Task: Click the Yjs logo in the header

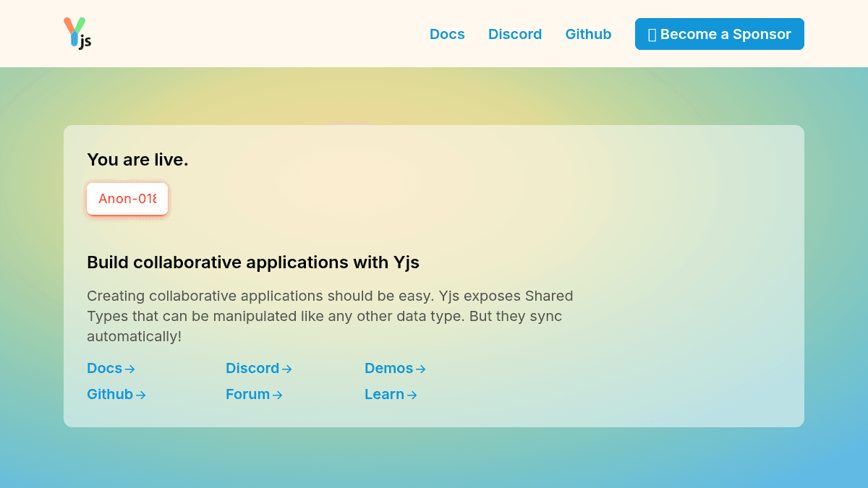Action: point(77,34)
